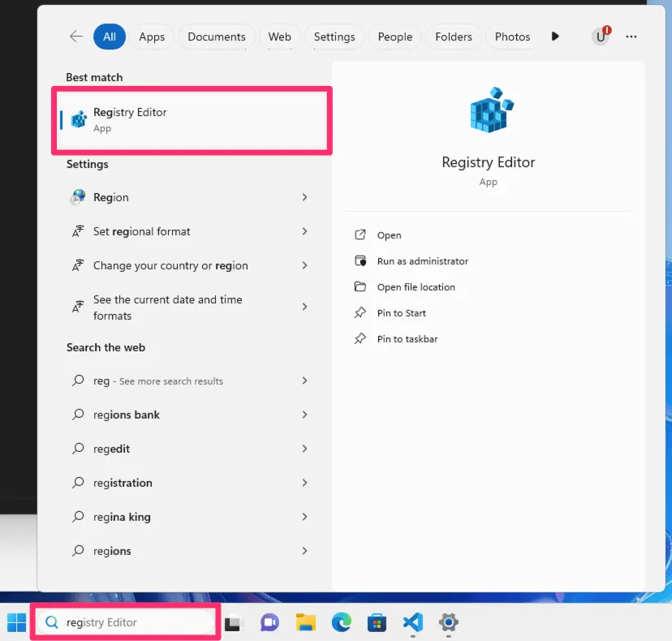The width and height of the screenshot is (672, 641).
Task: Open Settings gear icon in taskbar
Action: point(449,622)
